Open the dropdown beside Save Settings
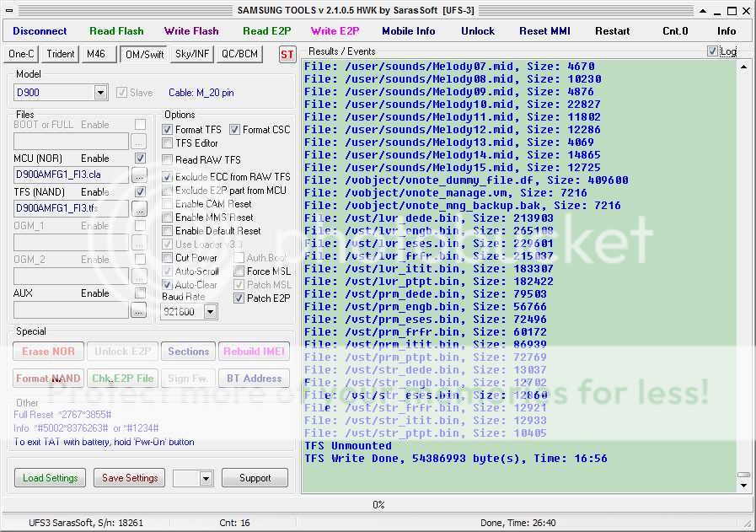The width and height of the screenshot is (756, 532). pyautogui.click(x=206, y=478)
